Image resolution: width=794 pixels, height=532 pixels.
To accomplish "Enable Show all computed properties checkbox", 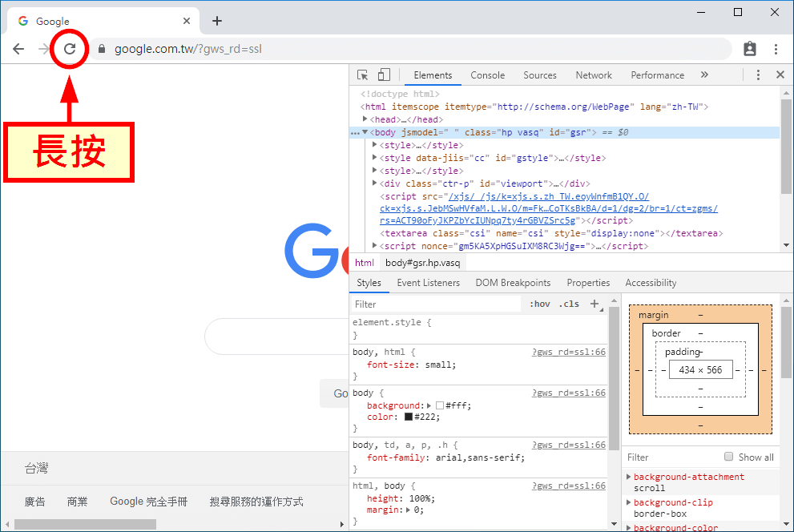I will pyautogui.click(x=728, y=457).
